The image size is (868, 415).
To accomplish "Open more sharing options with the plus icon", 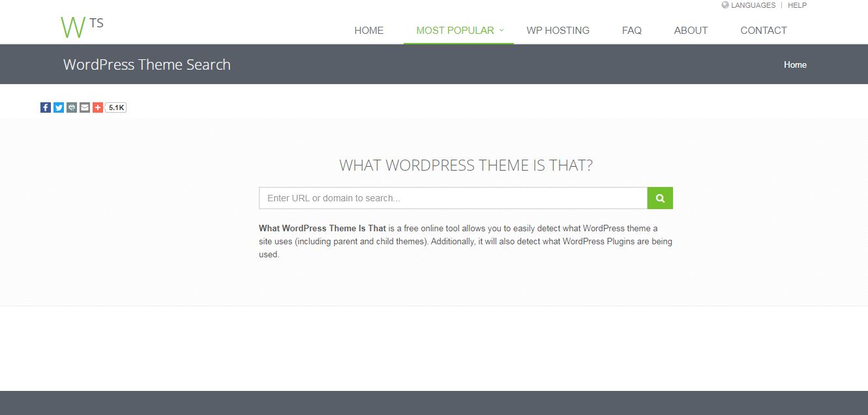I will (97, 107).
